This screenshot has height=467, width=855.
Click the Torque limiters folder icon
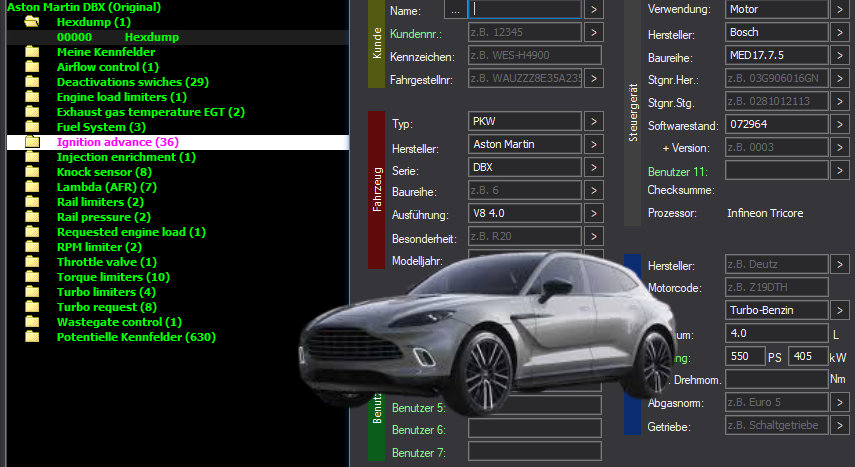click(x=32, y=277)
